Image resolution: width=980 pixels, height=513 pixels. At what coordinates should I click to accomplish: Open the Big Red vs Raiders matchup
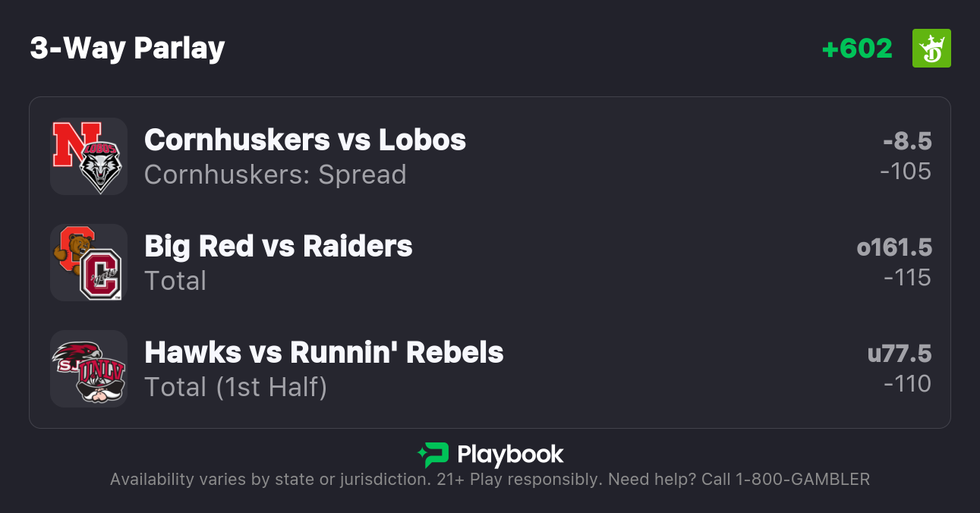[x=279, y=246]
